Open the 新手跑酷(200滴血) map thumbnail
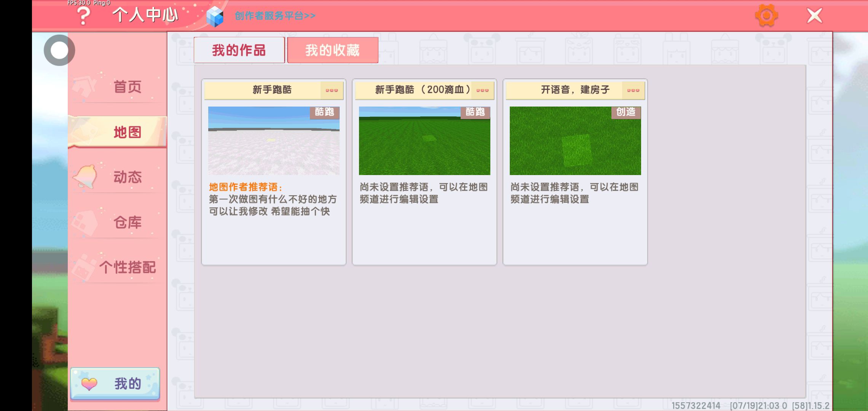Screen dimensions: 868x411 click(x=424, y=141)
